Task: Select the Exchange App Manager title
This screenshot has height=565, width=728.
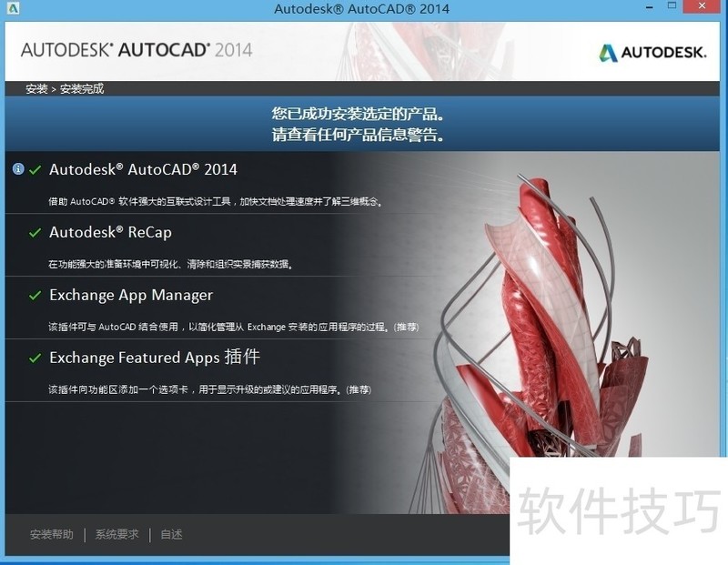Action: (131, 296)
